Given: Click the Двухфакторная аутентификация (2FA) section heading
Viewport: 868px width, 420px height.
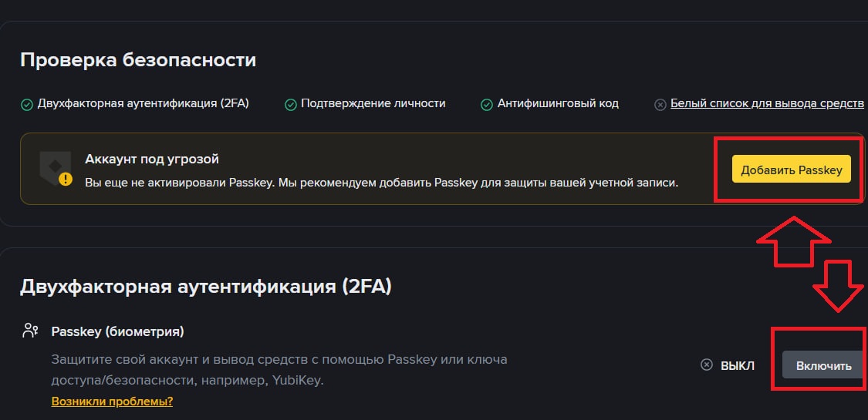Looking at the screenshot, I should pyautogui.click(x=206, y=287).
